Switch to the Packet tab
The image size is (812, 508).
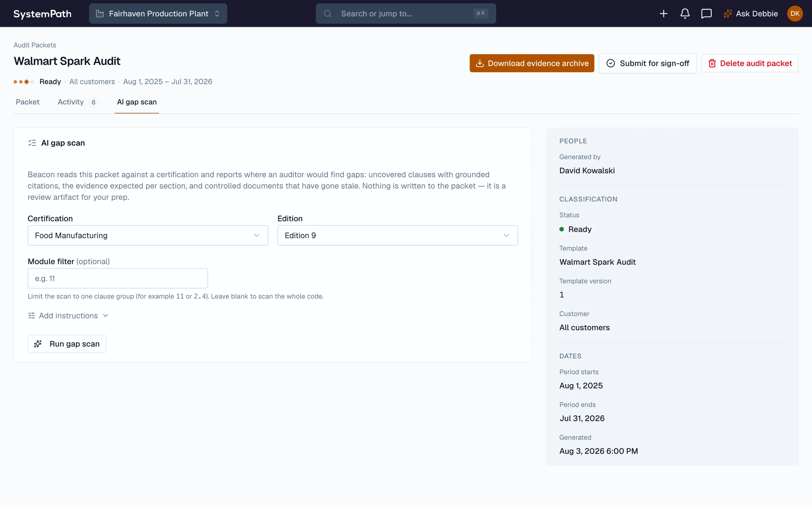click(x=28, y=102)
